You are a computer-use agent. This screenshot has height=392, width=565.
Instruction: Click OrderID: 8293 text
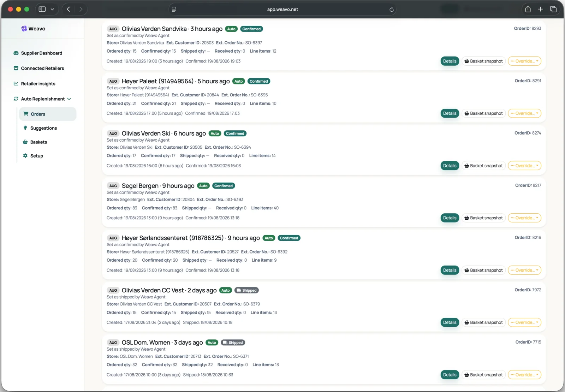[x=527, y=28]
